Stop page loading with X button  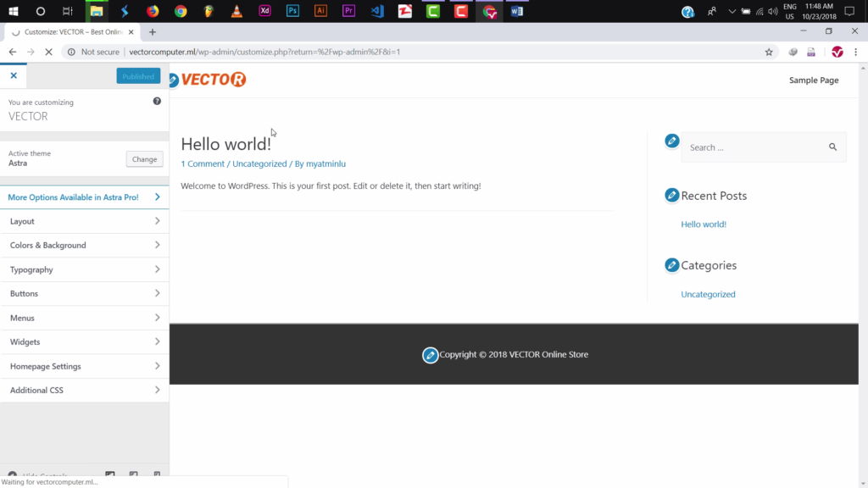click(x=48, y=52)
